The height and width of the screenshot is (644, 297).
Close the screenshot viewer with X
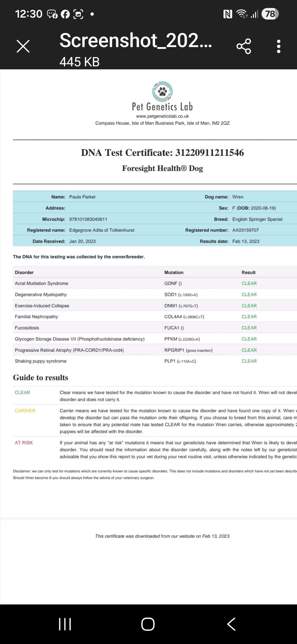(23, 46)
